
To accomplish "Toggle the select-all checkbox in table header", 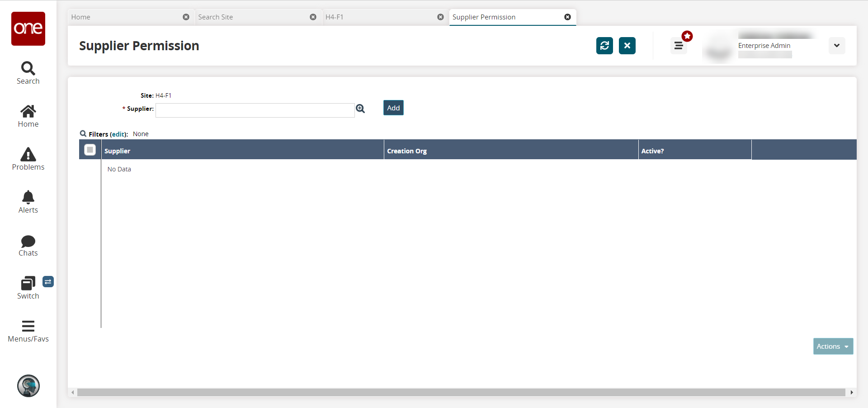I will (x=90, y=150).
